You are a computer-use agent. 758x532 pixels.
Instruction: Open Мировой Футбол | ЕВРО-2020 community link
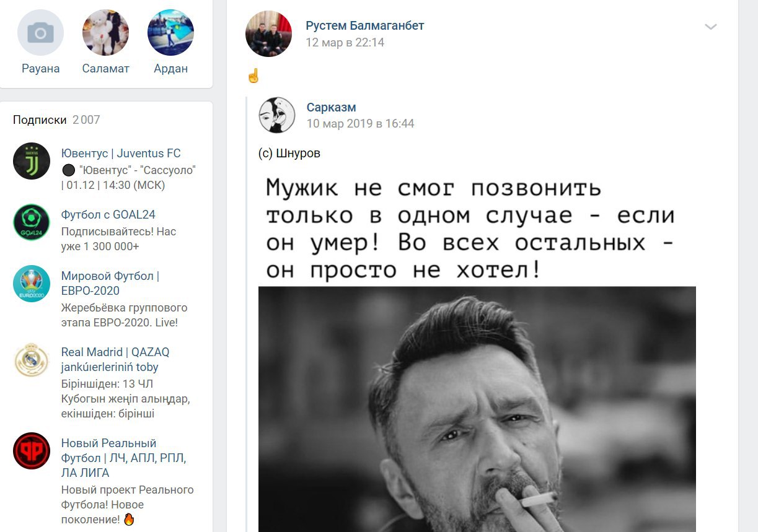pyautogui.click(x=110, y=283)
